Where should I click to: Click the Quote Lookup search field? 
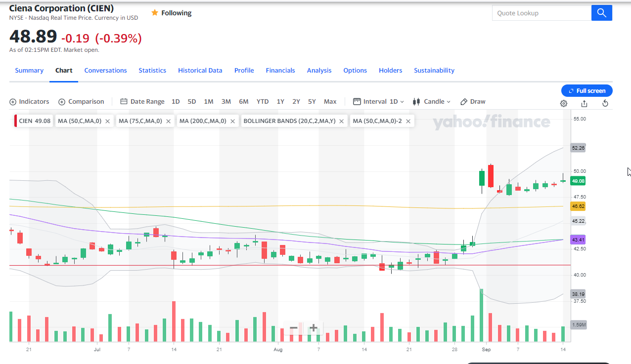pyautogui.click(x=541, y=13)
